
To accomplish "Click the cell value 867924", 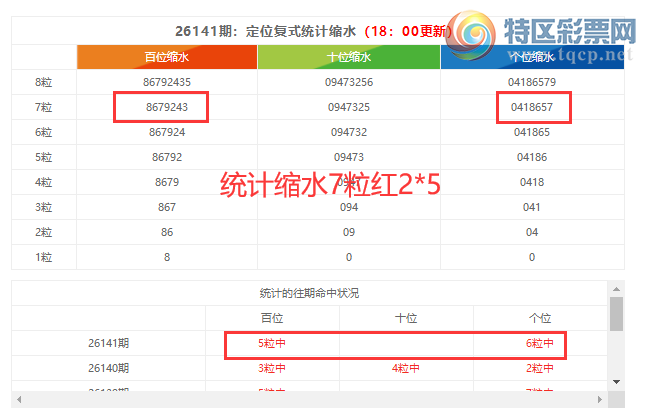I will pyautogui.click(x=167, y=132).
